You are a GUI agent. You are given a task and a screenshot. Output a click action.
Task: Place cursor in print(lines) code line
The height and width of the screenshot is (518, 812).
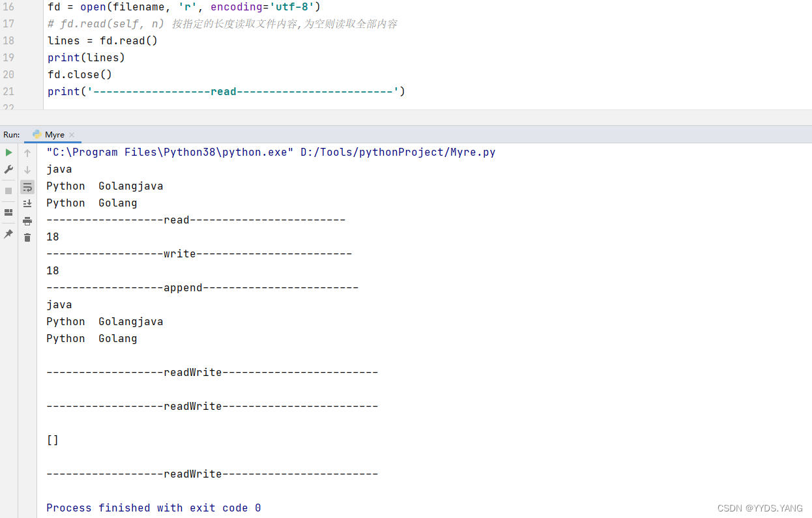86,57
